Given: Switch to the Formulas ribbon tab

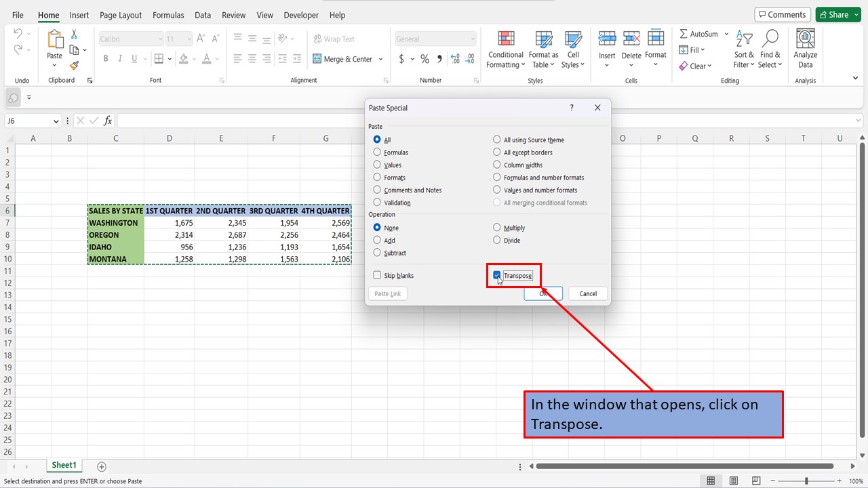Looking at the screenshot, I should 167,15.
